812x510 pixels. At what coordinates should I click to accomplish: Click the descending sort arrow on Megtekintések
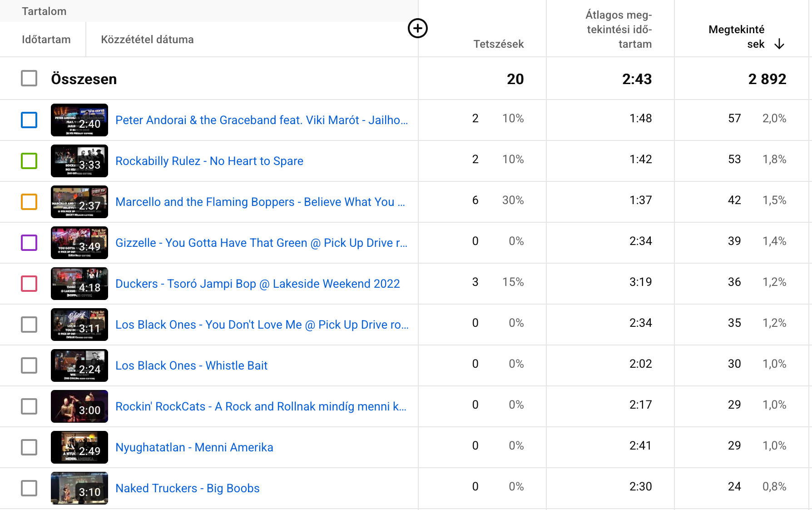click(x=779, y=44)
